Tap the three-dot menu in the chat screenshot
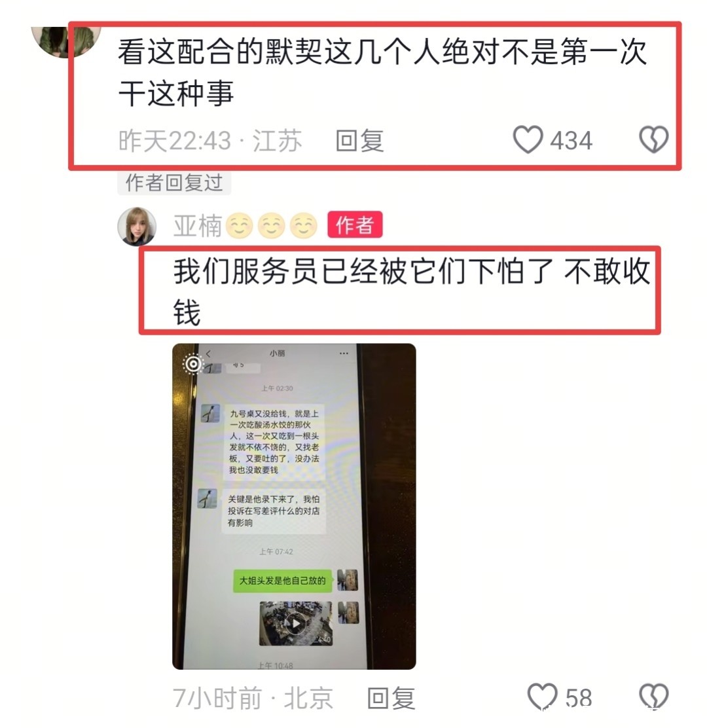Image resolution: width=707 pixels, height=728 pixels. [344, 354]
